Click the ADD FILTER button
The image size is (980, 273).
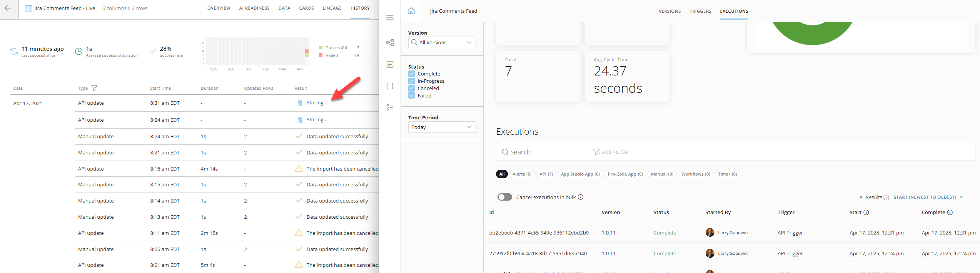pos(611,152)
